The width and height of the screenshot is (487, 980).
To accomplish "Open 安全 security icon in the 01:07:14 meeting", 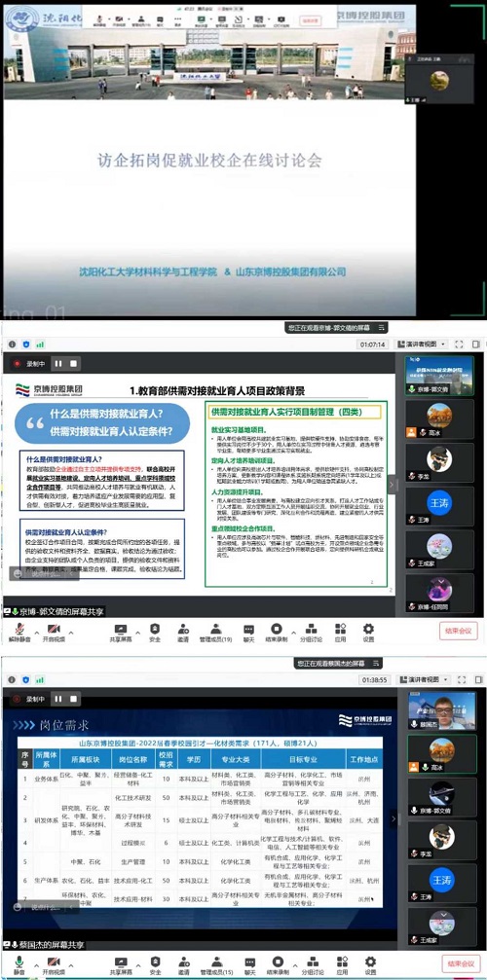I will pyautogui.click(x=155, y=634).
